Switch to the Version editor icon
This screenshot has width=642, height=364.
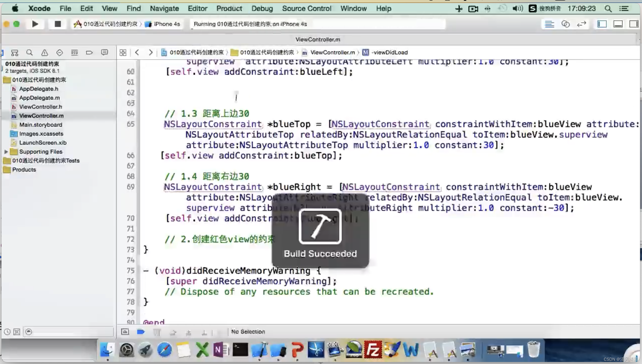pyautogui.click(x=581, y=24)
